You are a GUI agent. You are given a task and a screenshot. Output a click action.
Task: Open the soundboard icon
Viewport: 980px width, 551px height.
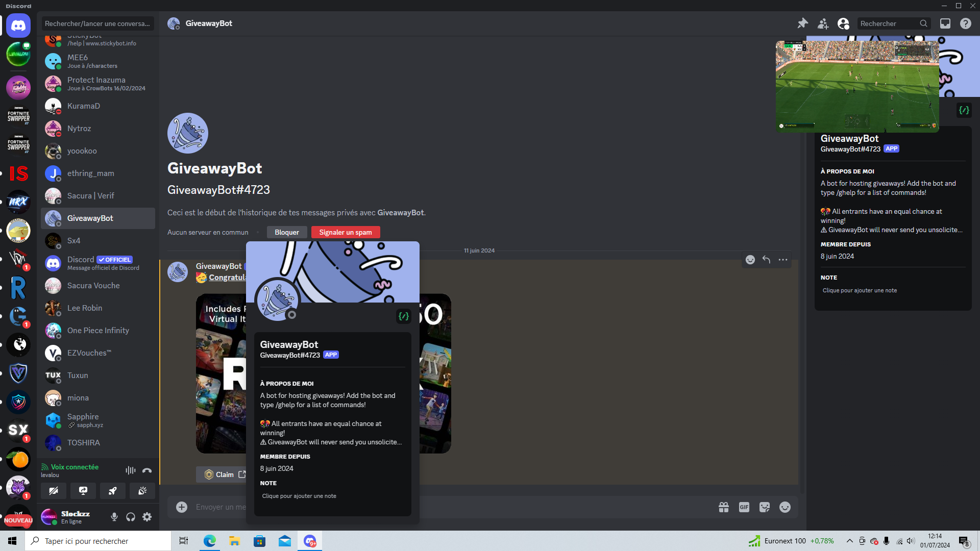coord(142,491)
